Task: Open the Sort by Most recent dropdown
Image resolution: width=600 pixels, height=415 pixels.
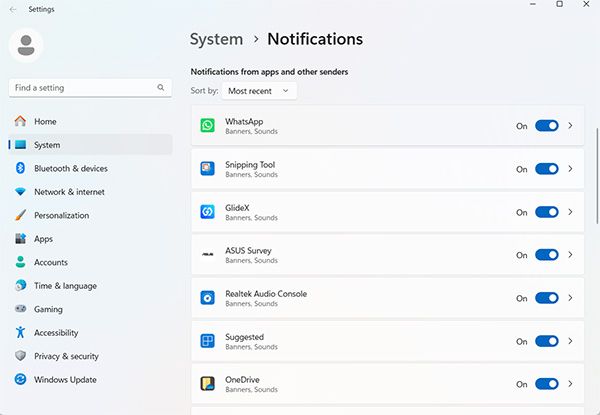Action: [x=259, y=91]
